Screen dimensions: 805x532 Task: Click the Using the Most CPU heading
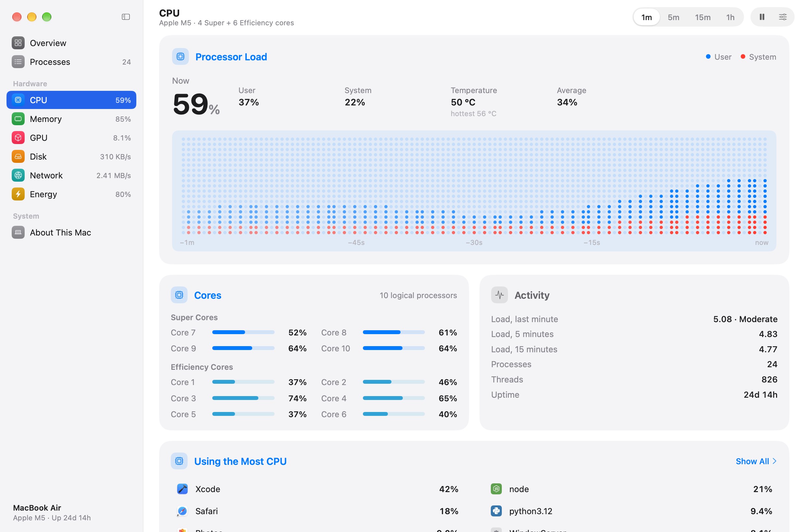point(240,461)
